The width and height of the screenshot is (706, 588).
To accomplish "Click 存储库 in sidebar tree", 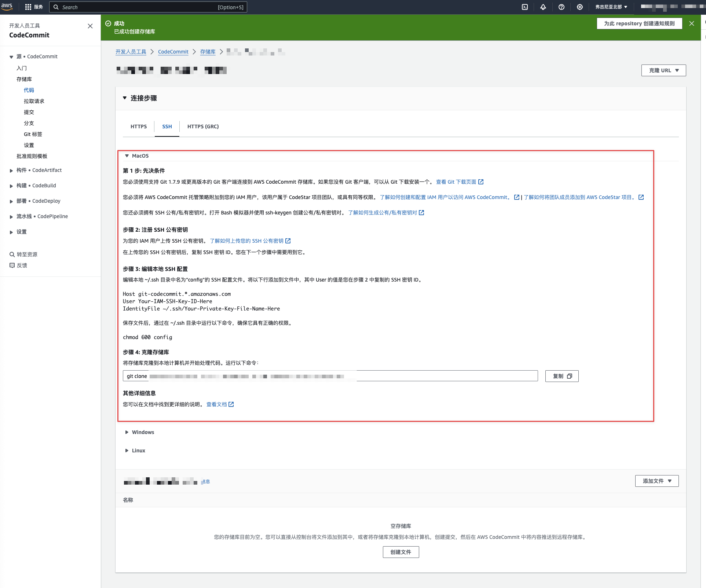I will pyautogui.click(x=24, y=79).
